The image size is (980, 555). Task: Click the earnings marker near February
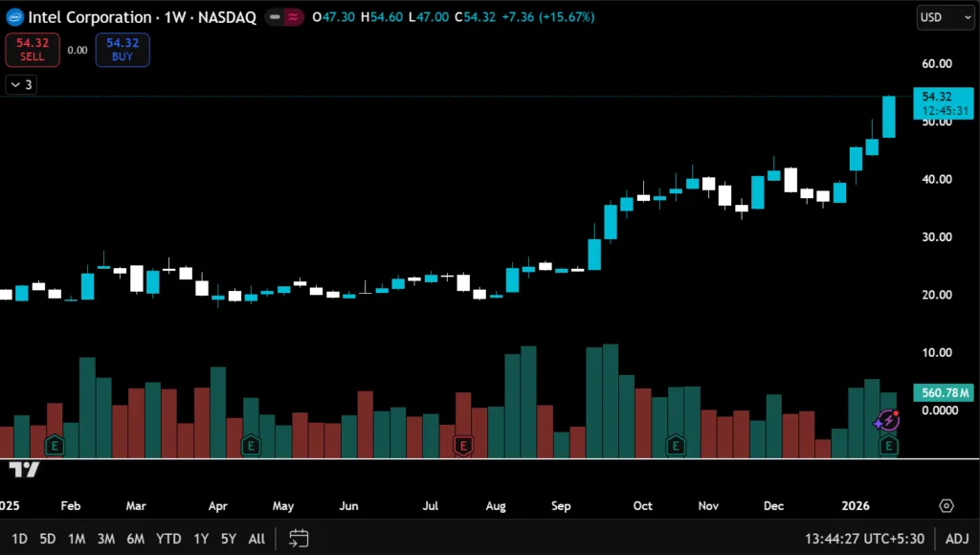55,445
